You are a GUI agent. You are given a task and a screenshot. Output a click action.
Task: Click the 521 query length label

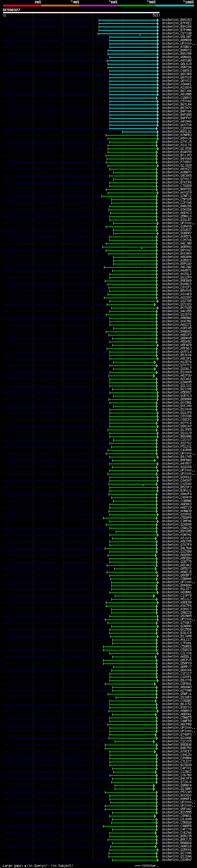(x=155, y=15)
